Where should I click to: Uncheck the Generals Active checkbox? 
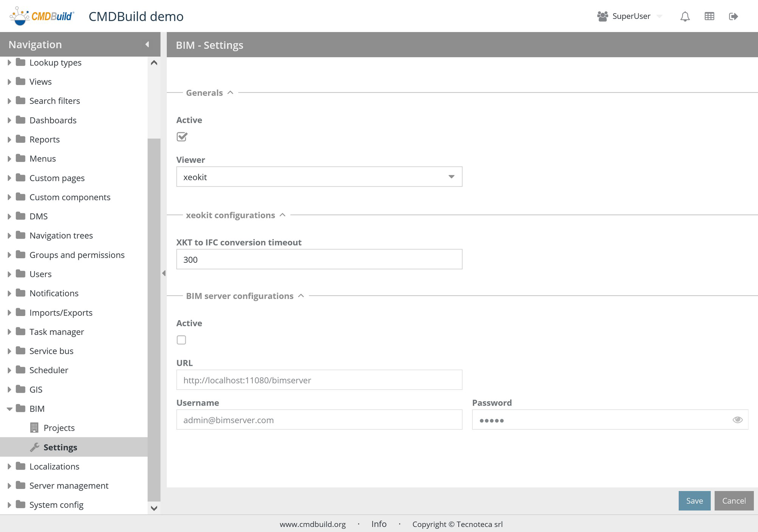(x=182, y=137)
